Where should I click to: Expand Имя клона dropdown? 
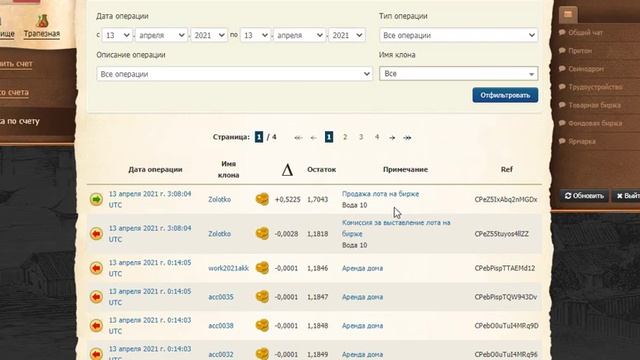pos(458,73)
